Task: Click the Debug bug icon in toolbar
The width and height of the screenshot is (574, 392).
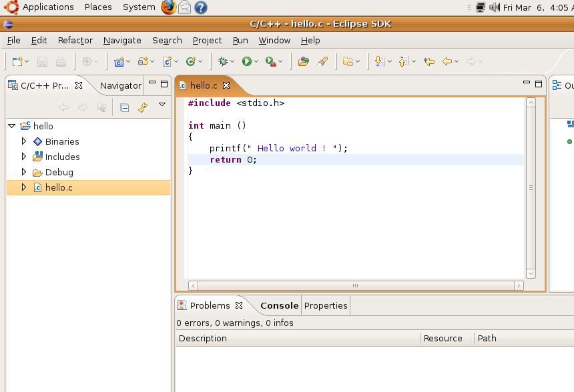Action: tap(223, 61)
